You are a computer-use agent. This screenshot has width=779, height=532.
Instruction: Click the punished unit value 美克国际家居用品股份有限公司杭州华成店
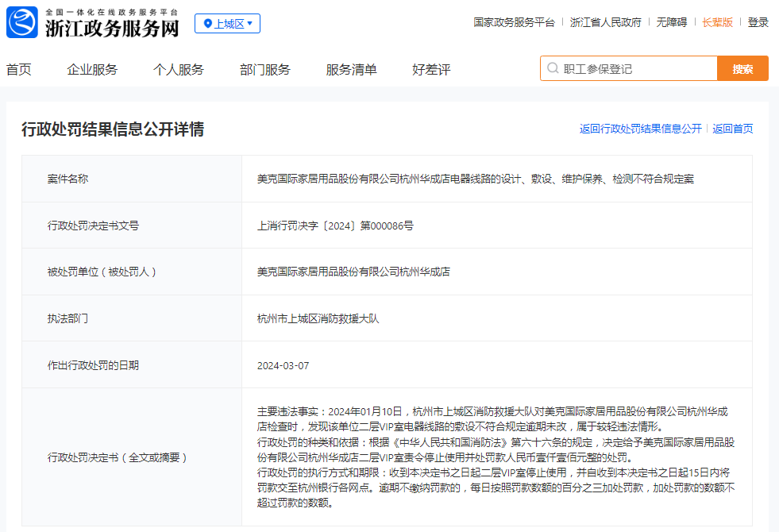click(353, 272)
